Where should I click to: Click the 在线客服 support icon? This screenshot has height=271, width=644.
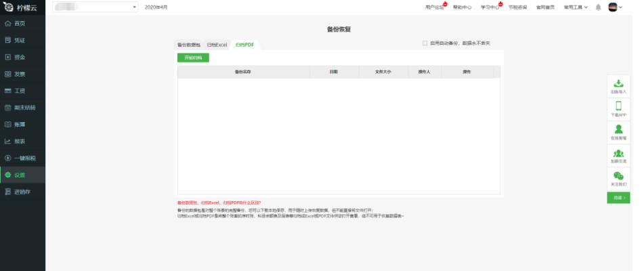coord(618,129)
